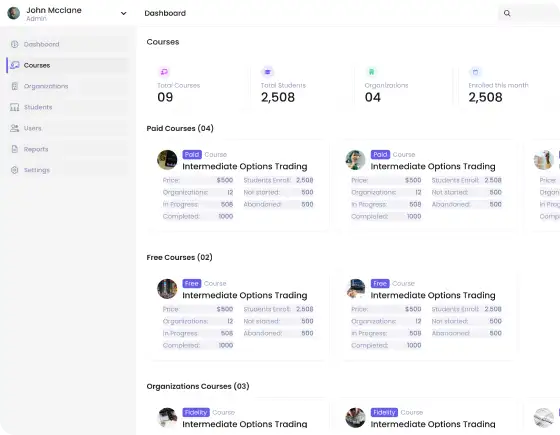Click the Courses page heading
This screenshot has height=435, width=560.
click(163, 42)
